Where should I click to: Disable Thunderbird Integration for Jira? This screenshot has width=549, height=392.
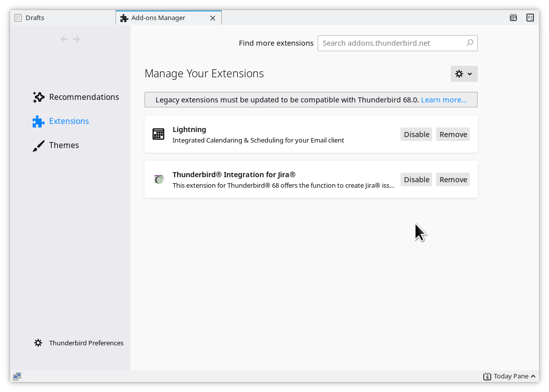(416, 179)
